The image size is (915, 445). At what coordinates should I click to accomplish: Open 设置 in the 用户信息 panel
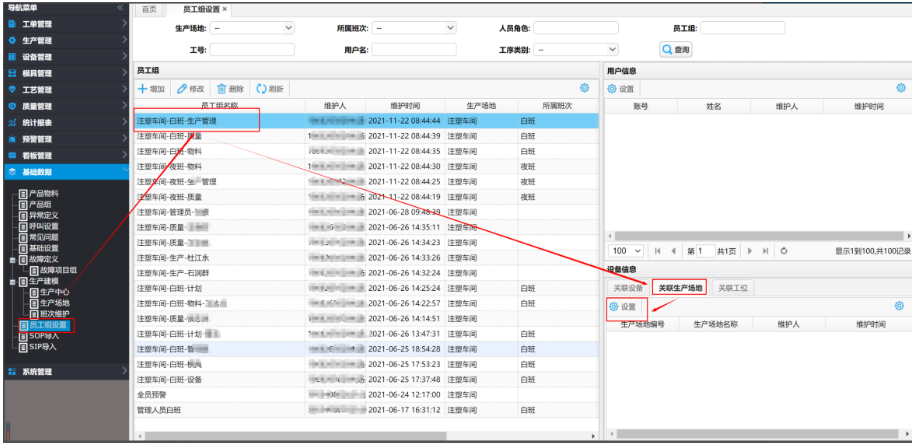point(622,89)
